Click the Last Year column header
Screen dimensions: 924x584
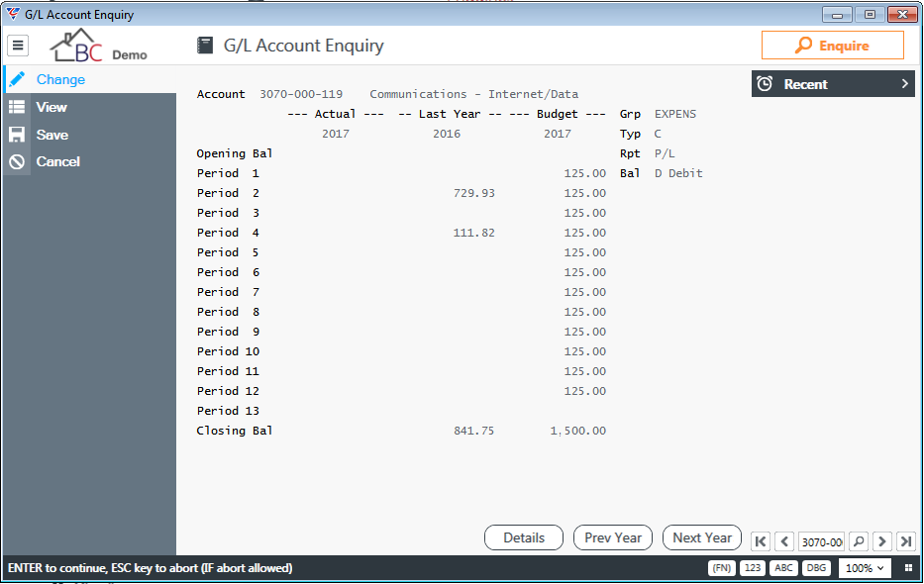[x=450, y=114]
